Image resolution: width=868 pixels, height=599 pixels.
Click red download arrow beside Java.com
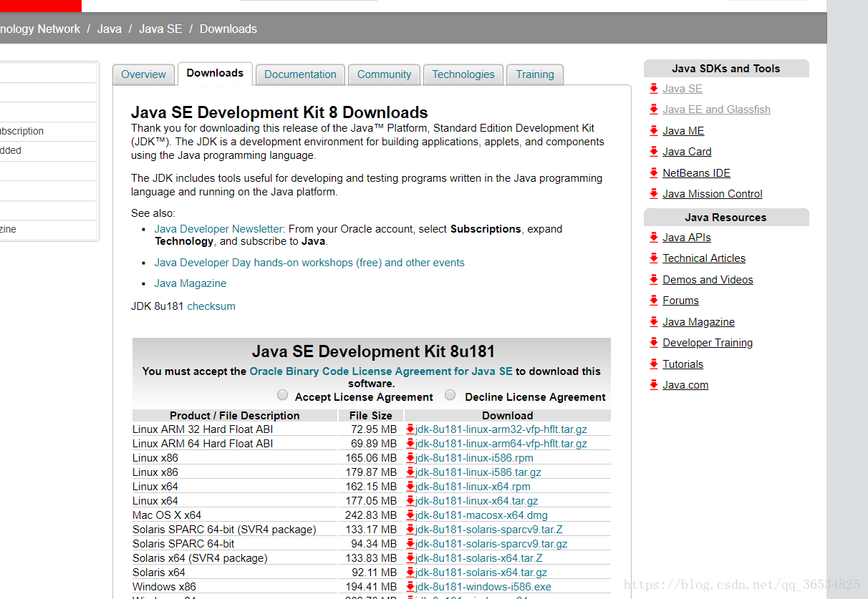click(654, 385)
